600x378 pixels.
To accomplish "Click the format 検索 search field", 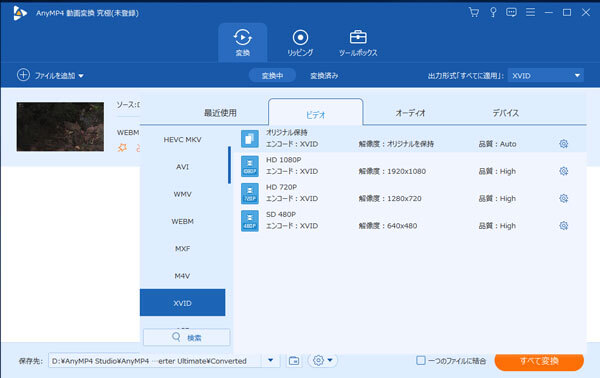I will [x=187, y=337].
